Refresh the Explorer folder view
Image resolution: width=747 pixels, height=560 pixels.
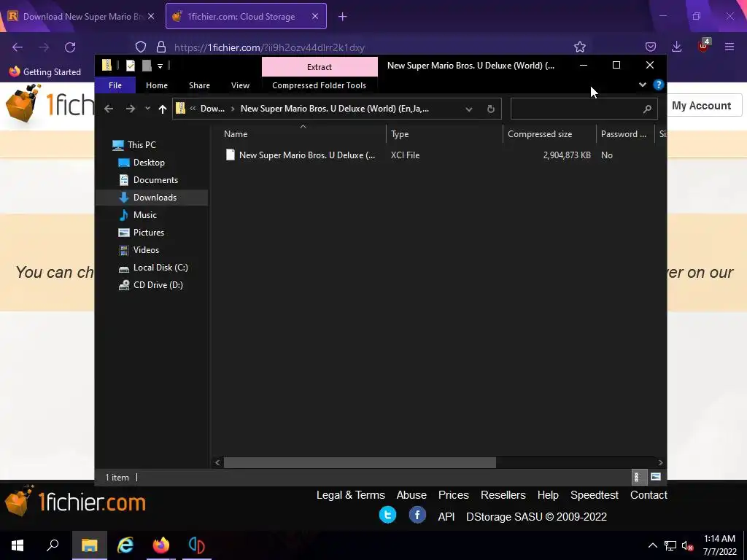tap(491, 109)
